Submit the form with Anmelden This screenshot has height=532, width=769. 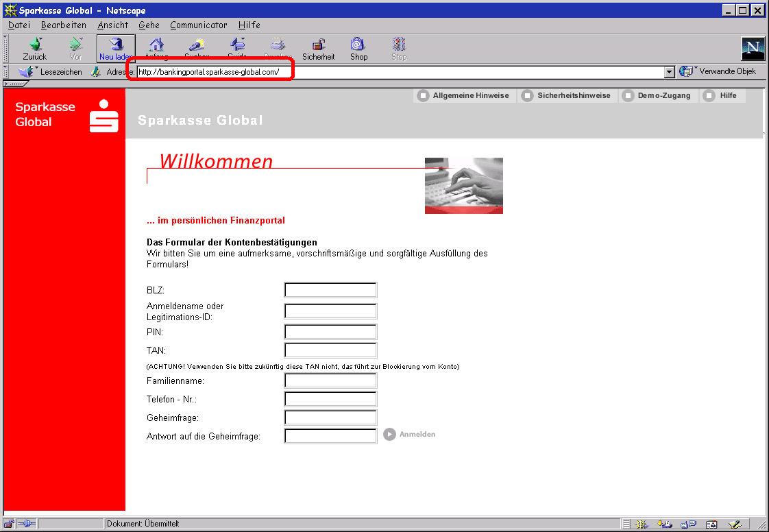pyautogui.click(x=409, y=435)
